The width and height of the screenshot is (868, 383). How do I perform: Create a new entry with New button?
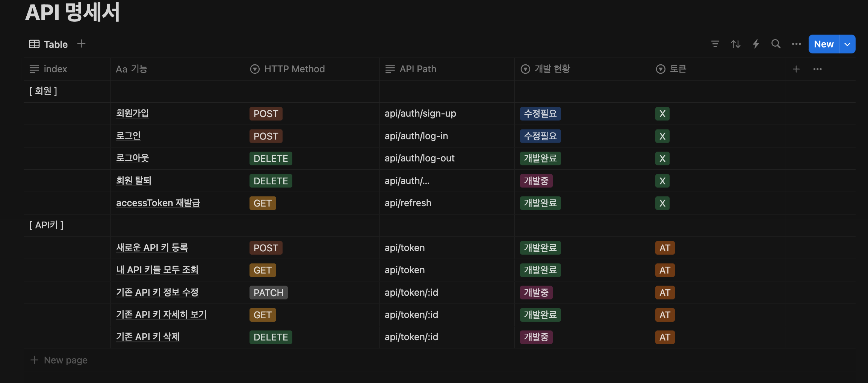click(x=824, y=44)
